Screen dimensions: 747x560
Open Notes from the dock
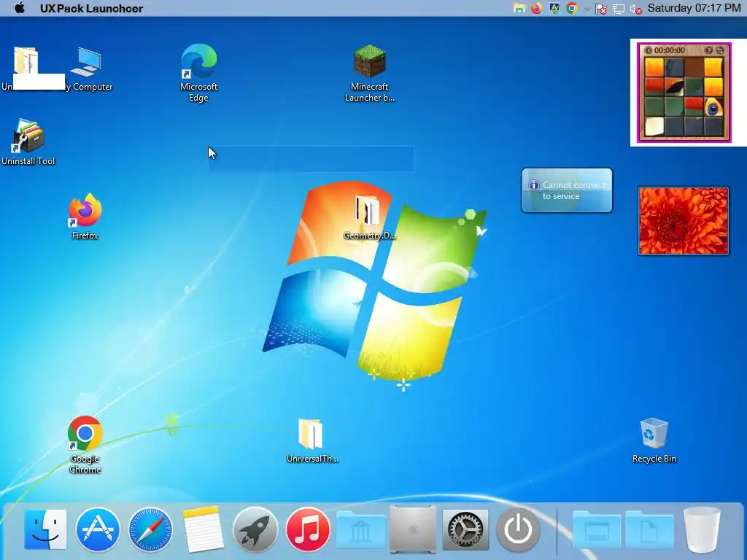203,529
